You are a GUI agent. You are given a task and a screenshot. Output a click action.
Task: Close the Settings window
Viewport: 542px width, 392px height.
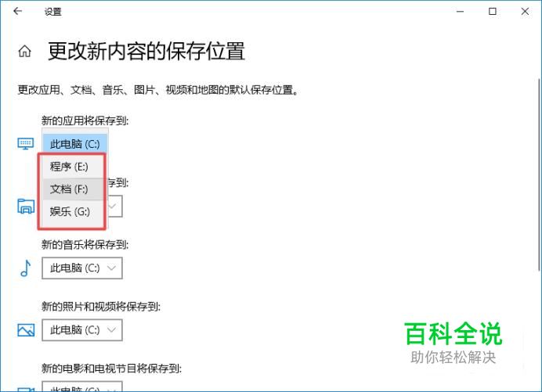pyautogui.click(x=525, y=12)
